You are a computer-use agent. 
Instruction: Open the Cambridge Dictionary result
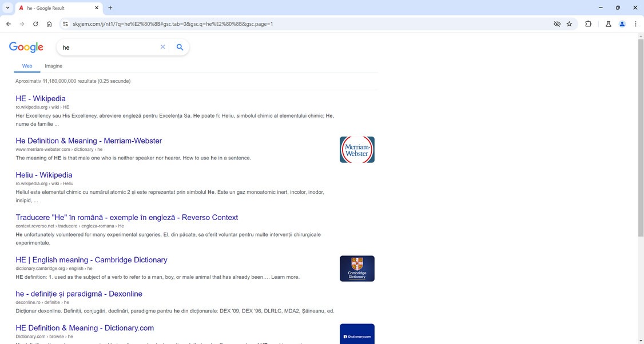91,259
